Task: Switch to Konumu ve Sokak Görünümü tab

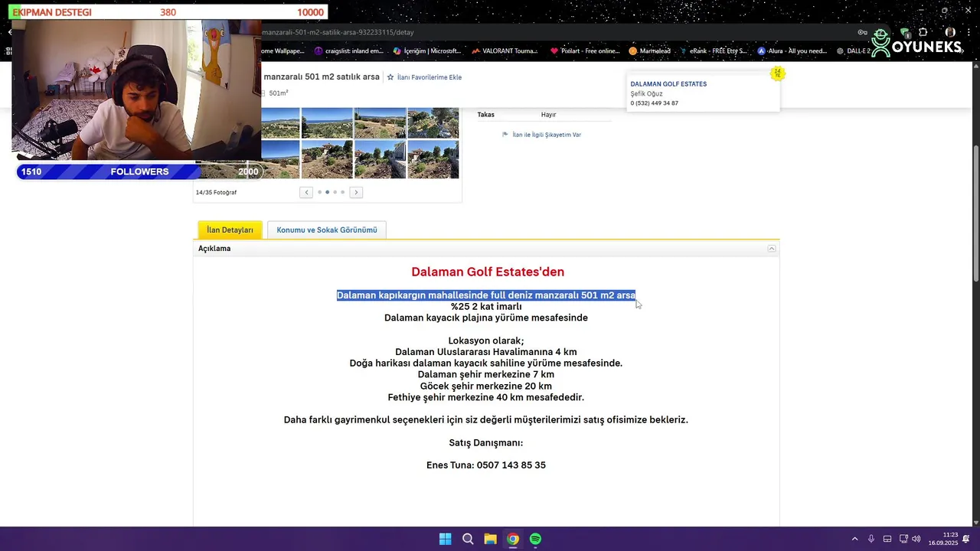Action: (327, 230)
